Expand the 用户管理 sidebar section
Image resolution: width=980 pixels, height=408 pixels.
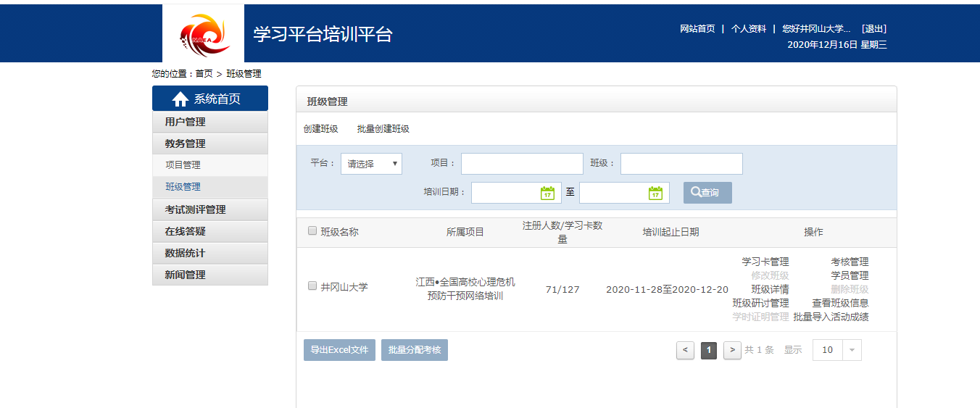(x=209, y=122)
